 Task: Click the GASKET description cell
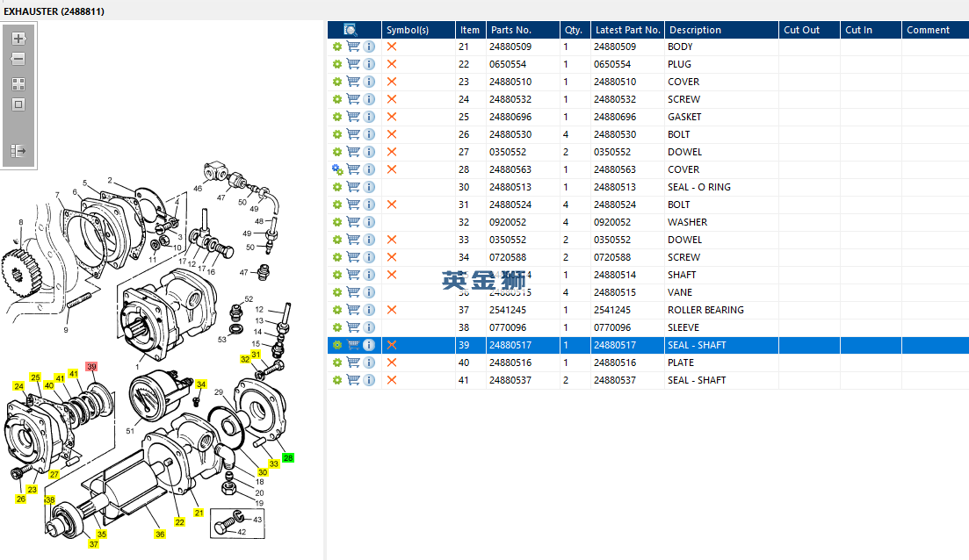pos(684,117)
